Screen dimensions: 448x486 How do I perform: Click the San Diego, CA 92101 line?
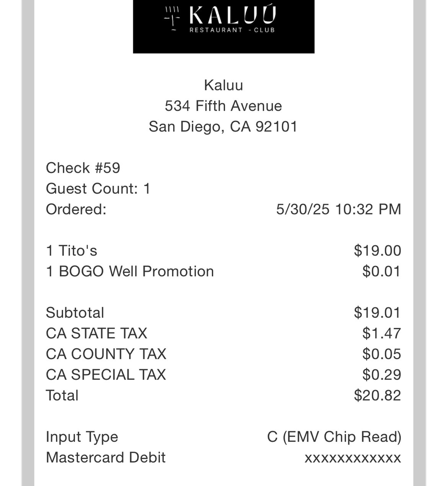tap(224, 126)
